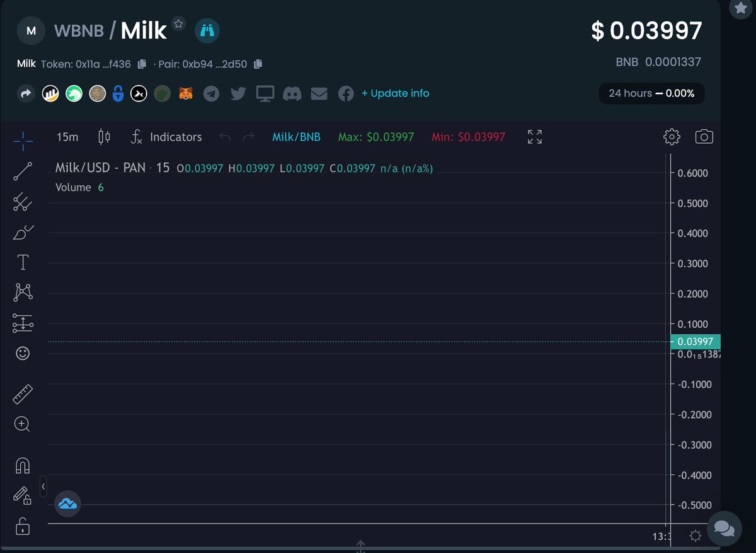Enter fullscreen chart mode

pyautogui.click(x=535, y=137)
